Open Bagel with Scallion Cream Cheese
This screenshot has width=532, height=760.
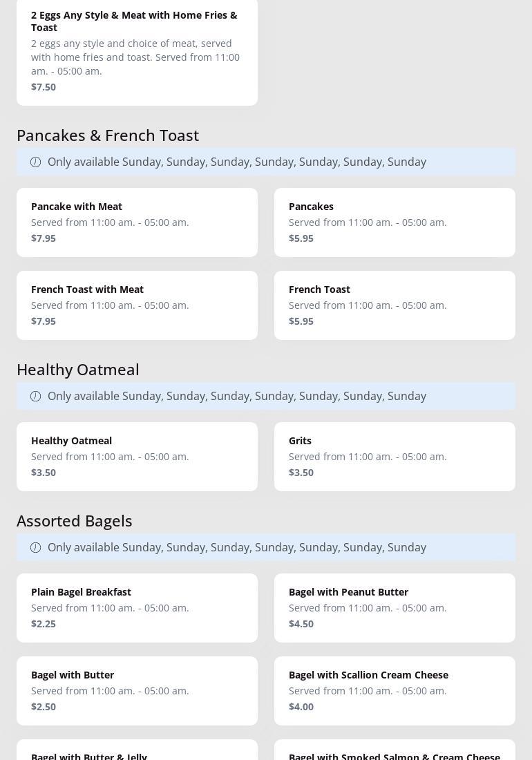[x=395, y=691]
